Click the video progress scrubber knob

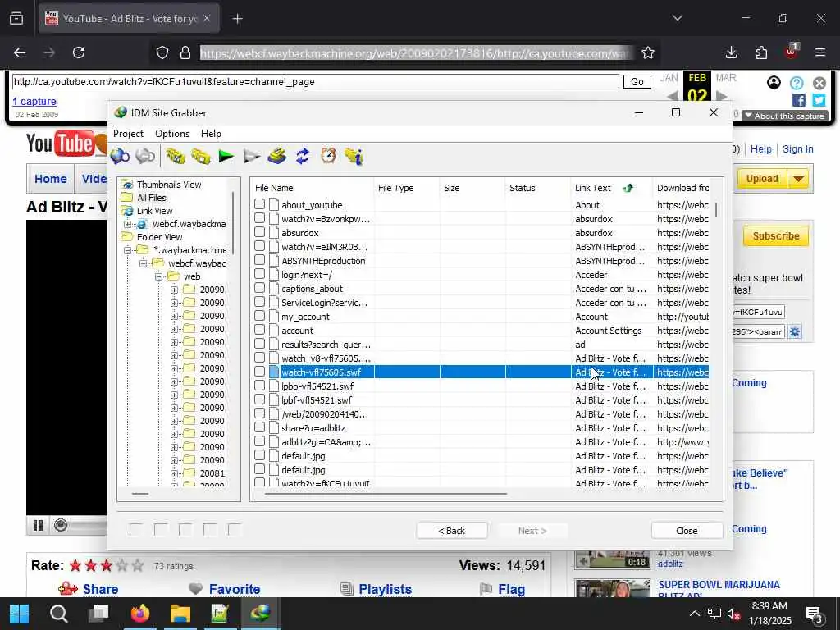pos(61,525)
